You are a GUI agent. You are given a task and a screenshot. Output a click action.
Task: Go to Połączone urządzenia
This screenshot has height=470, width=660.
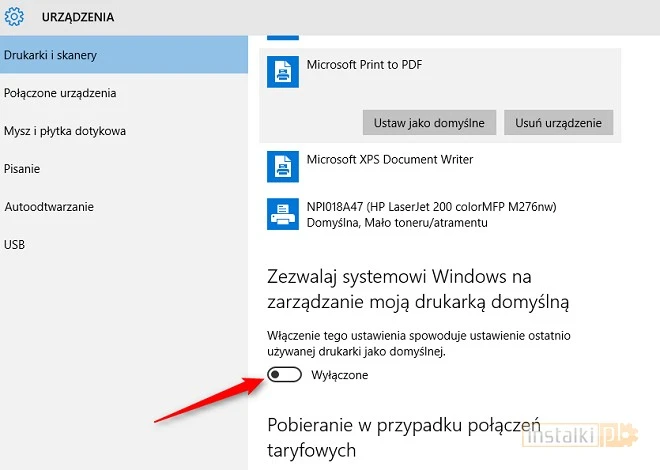tap(60, 93)
